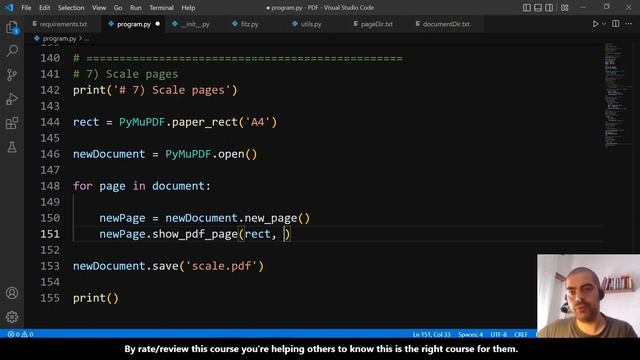Open the Go menu
Viewport: 640px width, 360px height.
tap(118, 8)
